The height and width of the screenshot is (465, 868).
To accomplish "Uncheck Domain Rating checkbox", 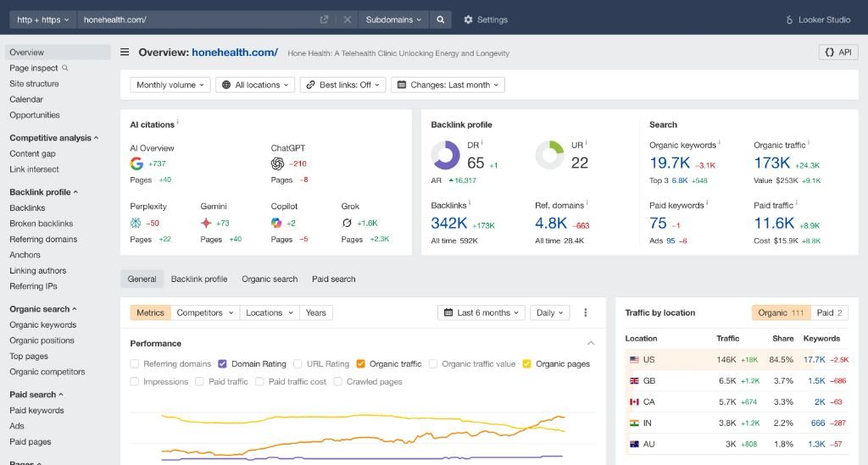I will point(223,364).
